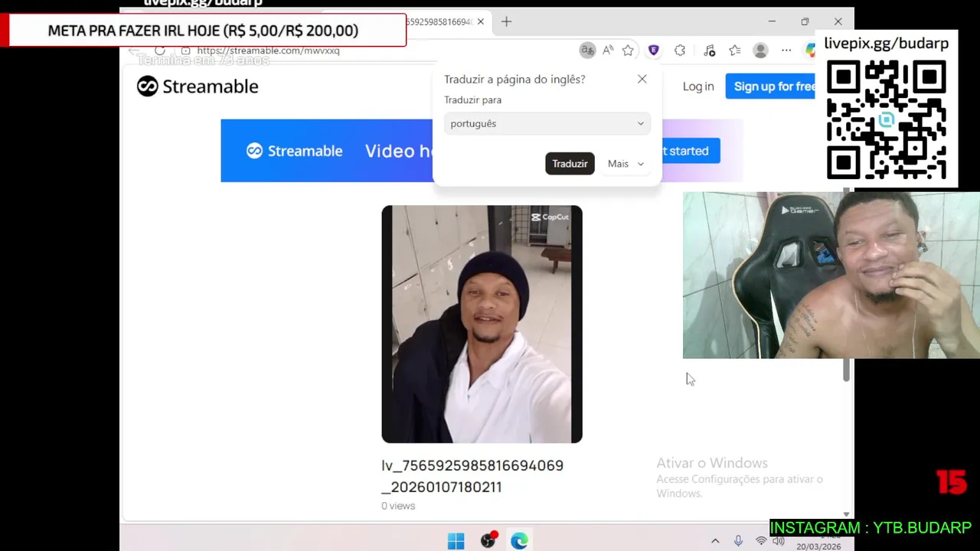Click the site info icon beside URL

185,51
